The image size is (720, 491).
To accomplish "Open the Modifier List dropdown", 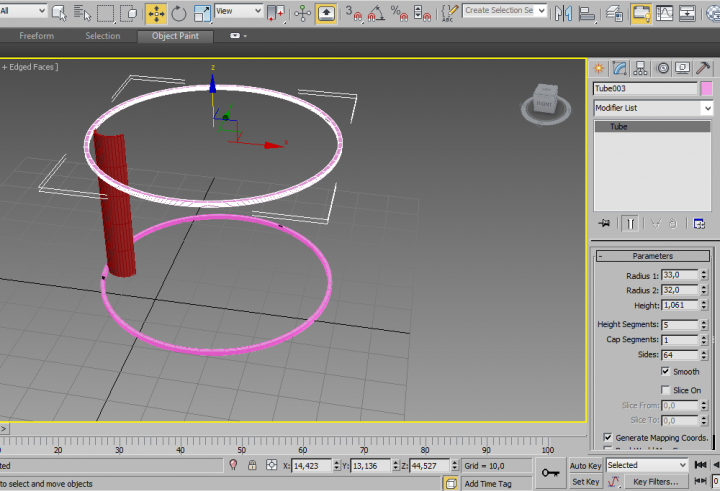I will (652, 108).
